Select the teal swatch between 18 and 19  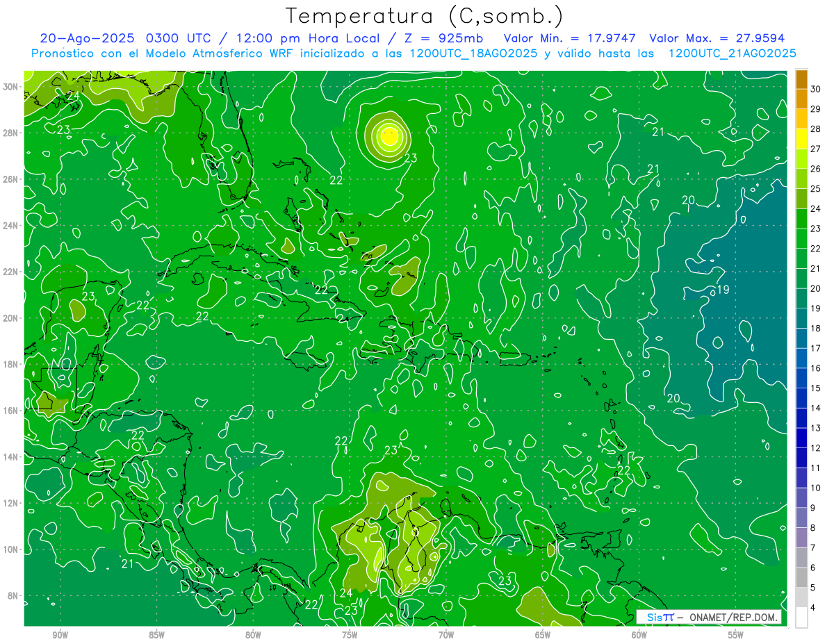click(x=801, y=318)
